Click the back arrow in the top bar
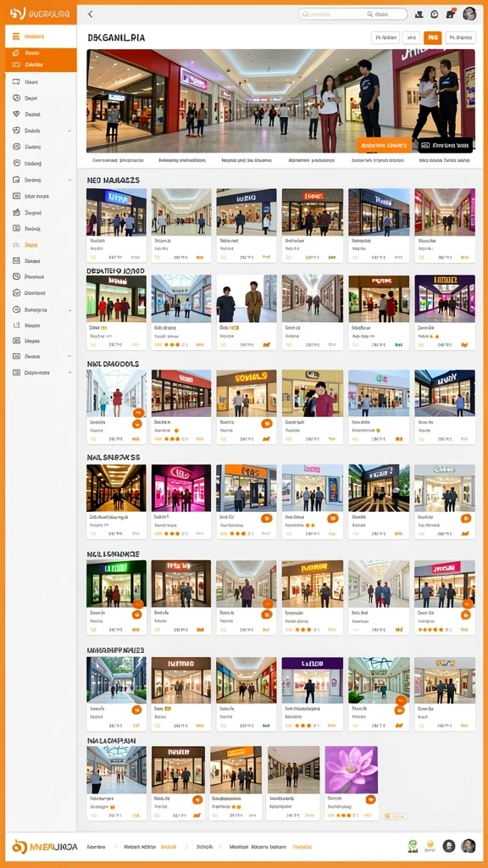 click(x=90, y=14)
